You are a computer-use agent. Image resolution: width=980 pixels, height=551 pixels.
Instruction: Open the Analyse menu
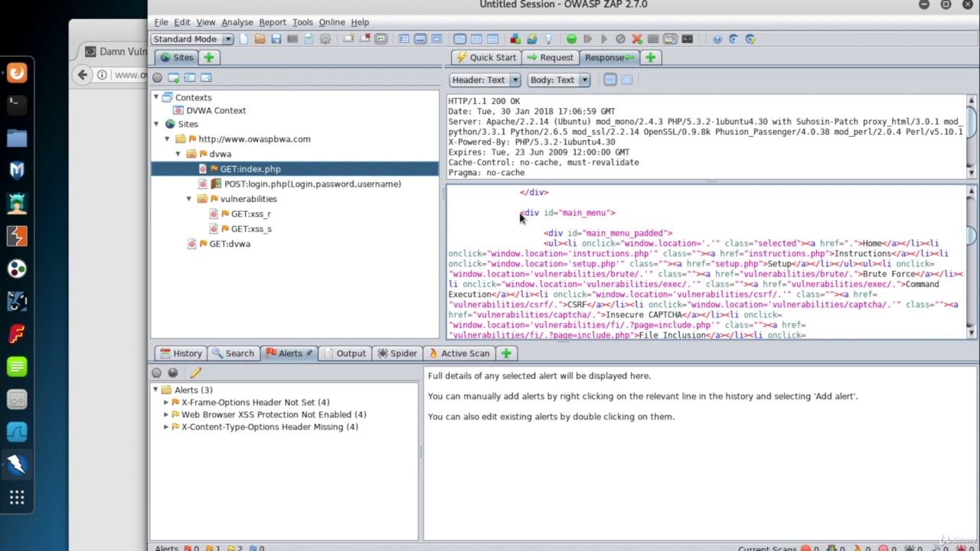(x=237, y=22)
